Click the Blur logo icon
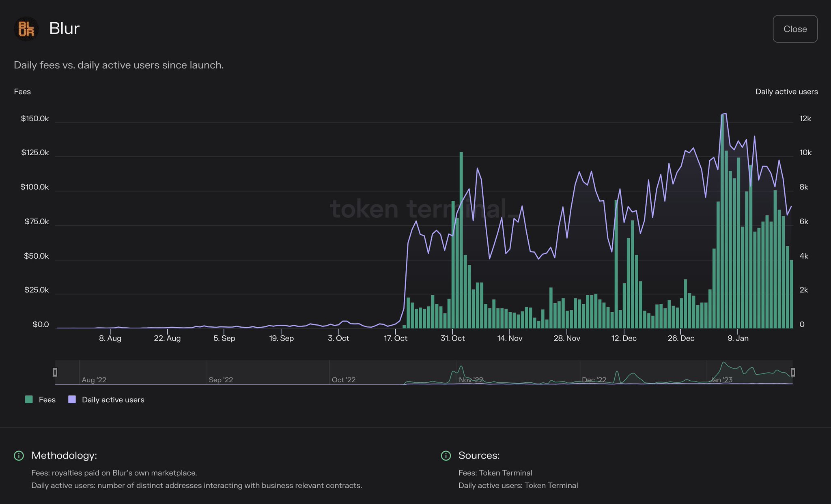This screenshot has width=831, height=504. (x=26, y=28)
